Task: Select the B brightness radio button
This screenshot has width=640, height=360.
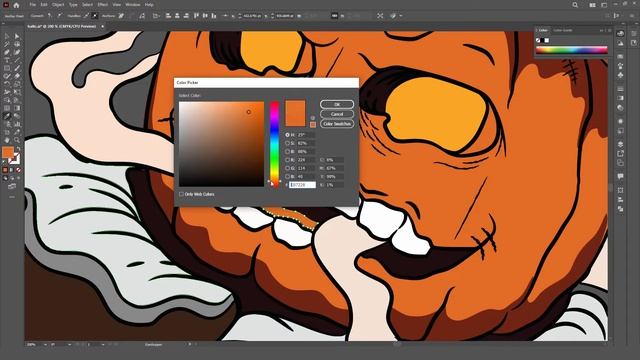Action: click(287, 151)
